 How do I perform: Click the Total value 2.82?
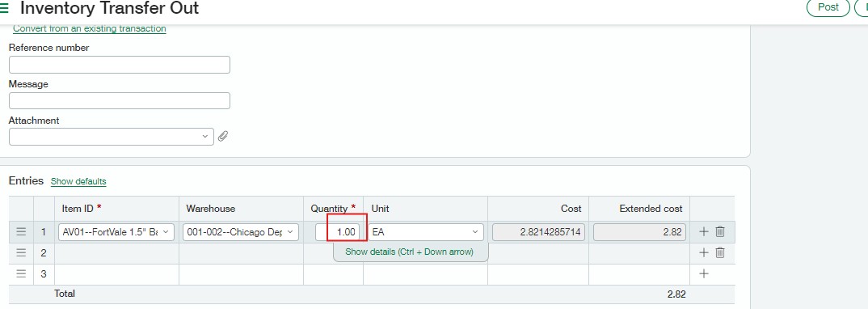(x=676, y=294)
